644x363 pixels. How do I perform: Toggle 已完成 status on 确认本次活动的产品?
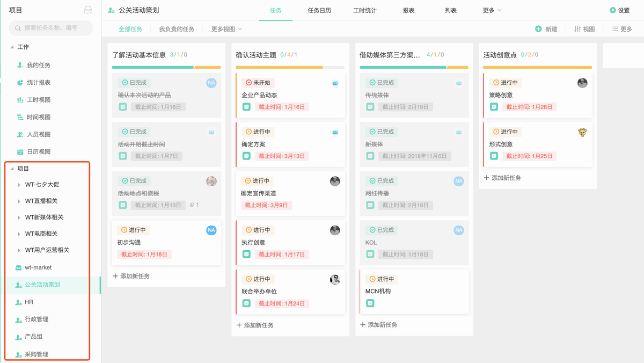click(x=134, y=83)
